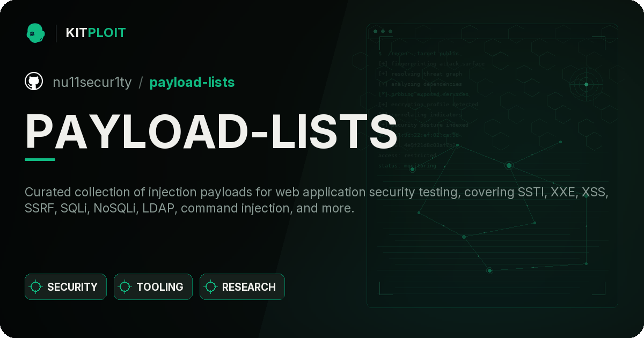Image resolution: width=644 pixels, height=338 pixels.
Task: Click 'analyzing dependencies' terminal line
Action: point(420,84)
